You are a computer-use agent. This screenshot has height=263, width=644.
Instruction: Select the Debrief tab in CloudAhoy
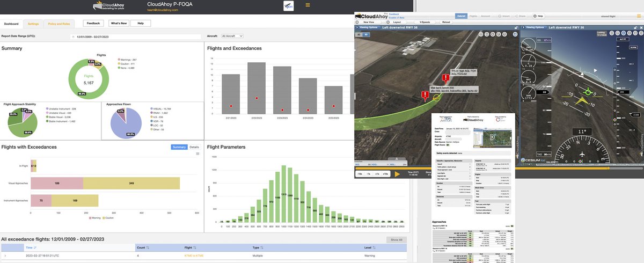[461, 16]
